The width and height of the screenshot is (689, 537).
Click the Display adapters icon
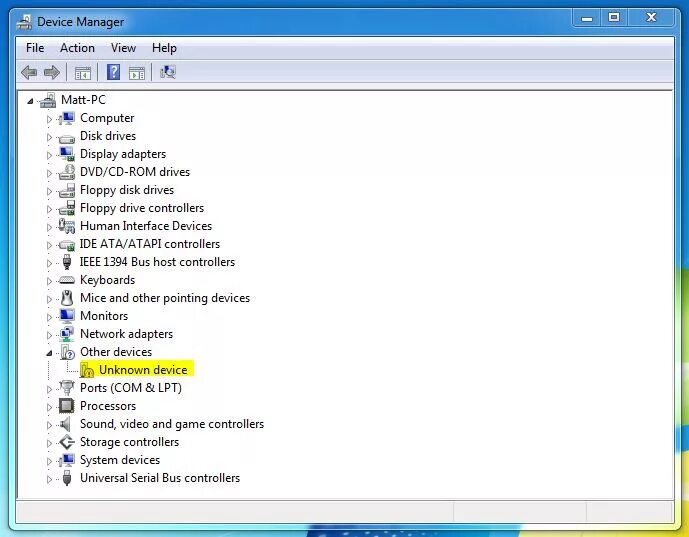[x=67, y=154]
